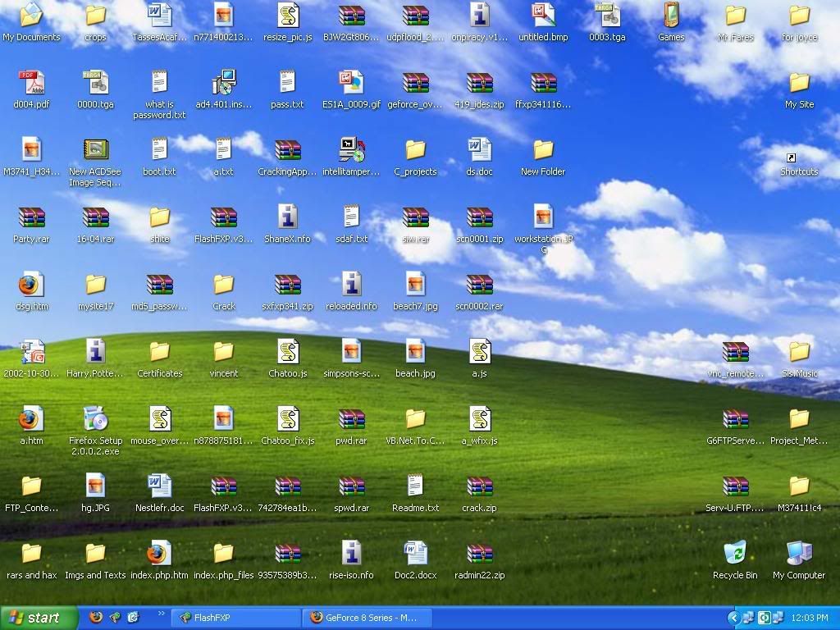
Task: Select the My Computer desktop icon
Action: click(x=799, y=554)
